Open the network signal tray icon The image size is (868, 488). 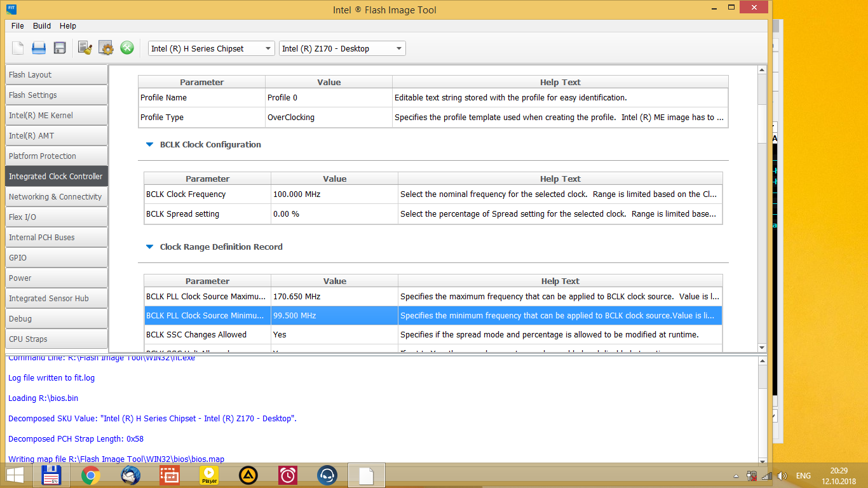(x=767, y=476)
